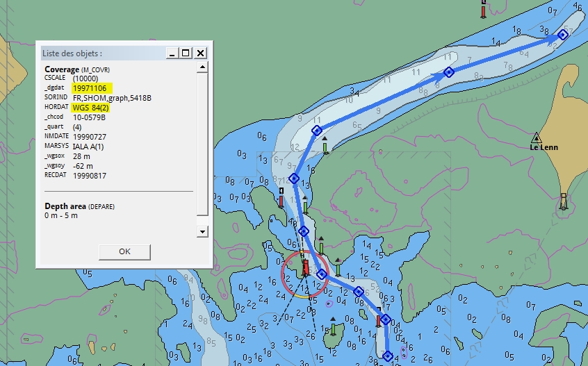588x366 pixels.
Task: Minimize the Liste des objets dialog
Action: 171,53
